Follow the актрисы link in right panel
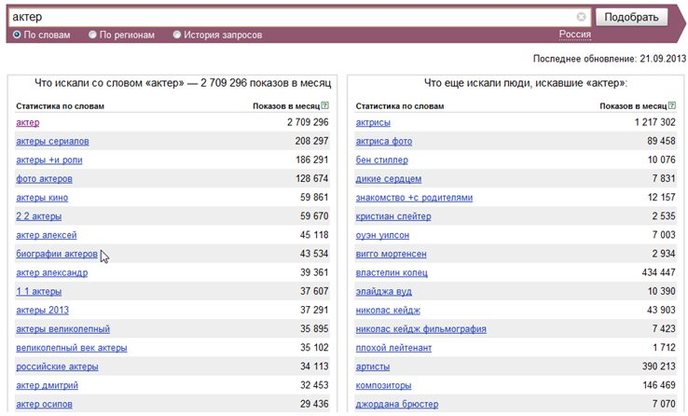 click(x=373, y=123)
